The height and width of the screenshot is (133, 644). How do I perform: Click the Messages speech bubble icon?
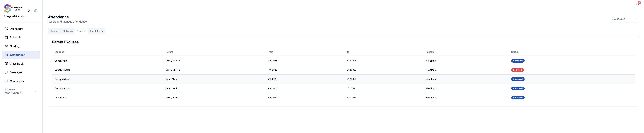(x=7, y=72)
